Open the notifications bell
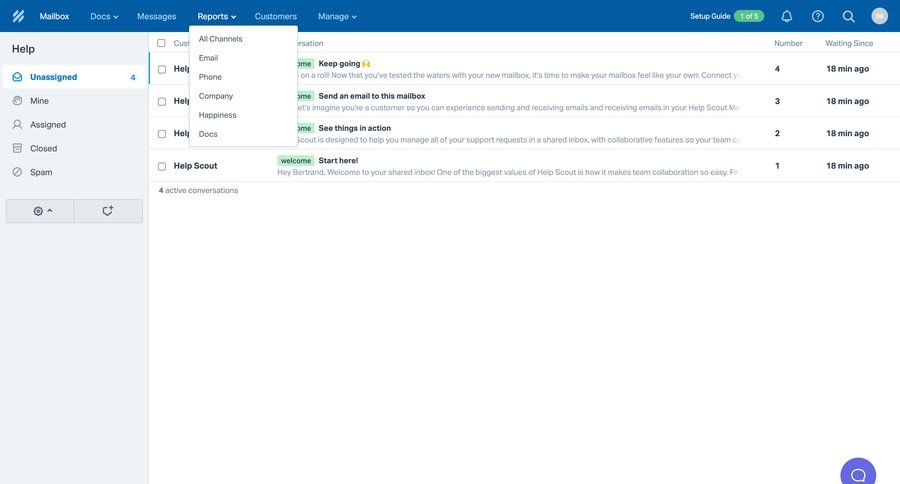900x484 pixels. coord(787,16)
